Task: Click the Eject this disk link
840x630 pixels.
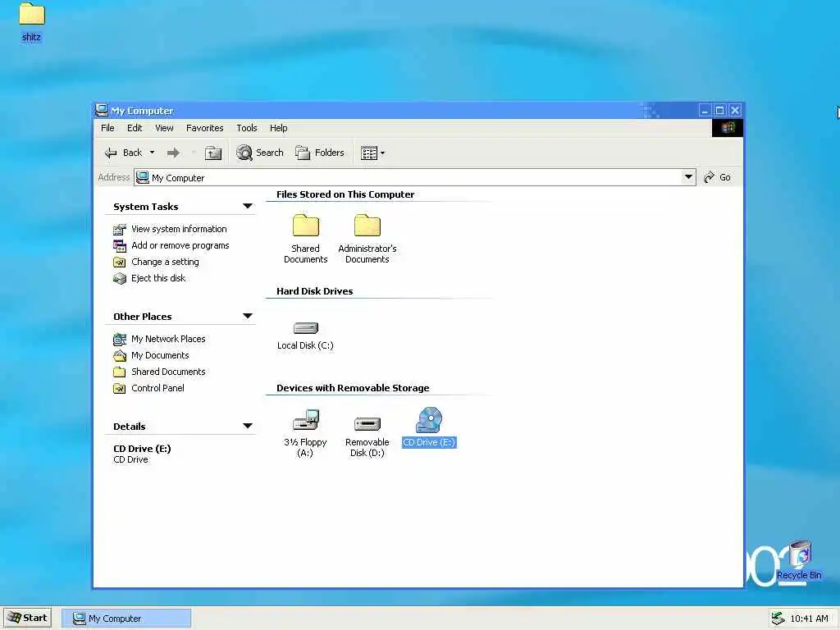Action: 158,278
